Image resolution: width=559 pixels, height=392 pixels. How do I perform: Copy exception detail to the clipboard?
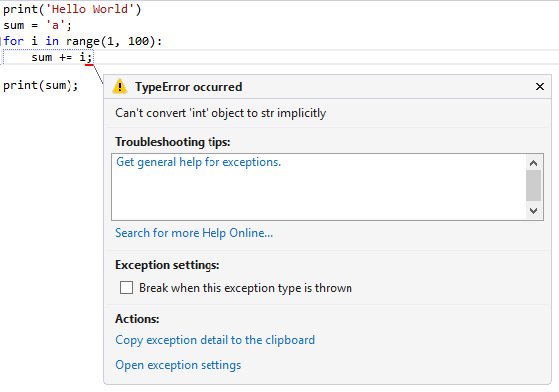click(215, 340)
